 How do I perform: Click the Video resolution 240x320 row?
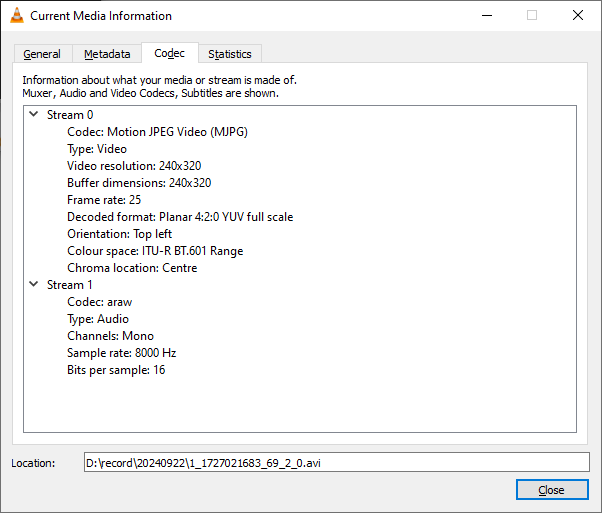click(x=139, y=166)
